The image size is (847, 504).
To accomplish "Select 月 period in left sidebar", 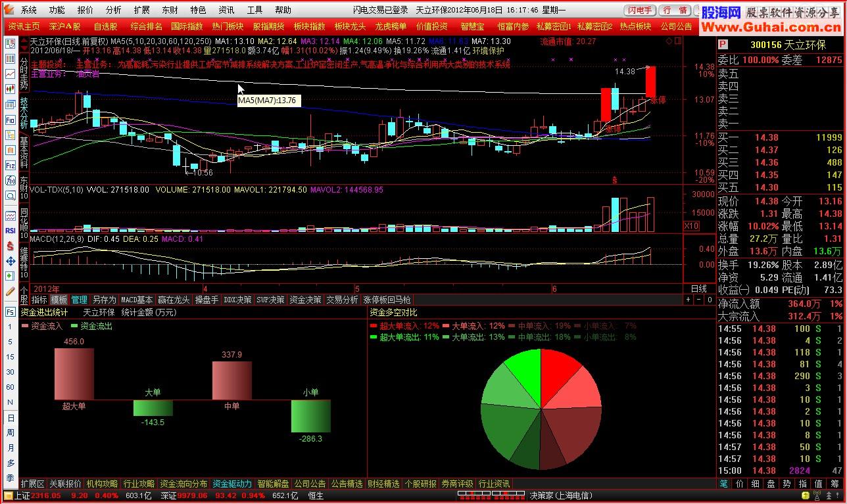I will pos(11,448).
